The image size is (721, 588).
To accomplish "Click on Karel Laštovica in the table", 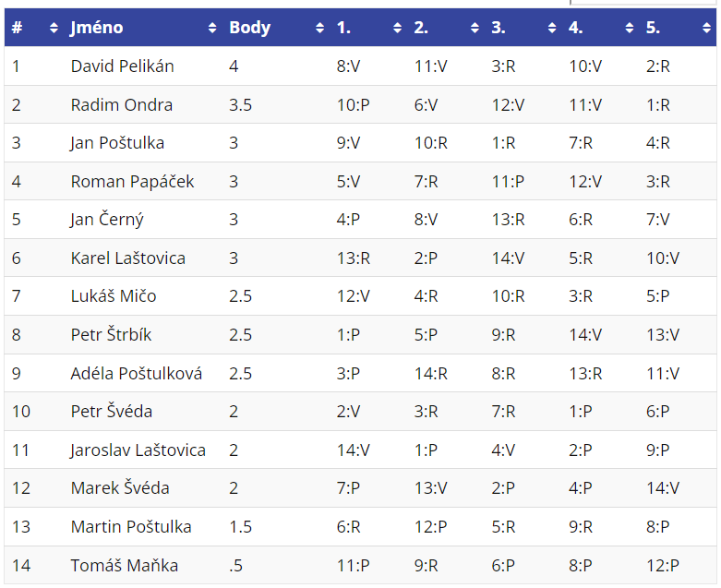I will 127,258.
